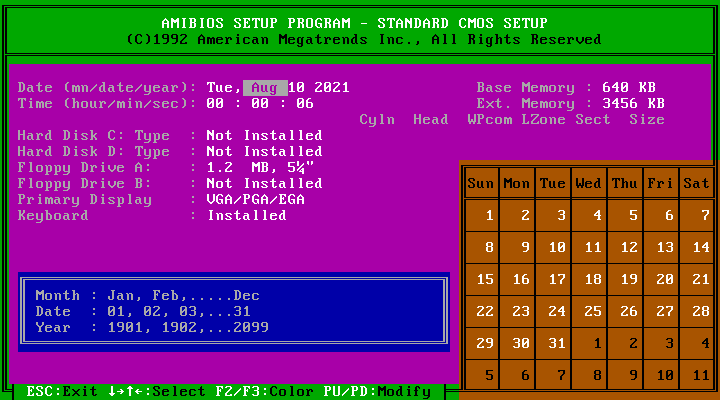Click F2/F3:Color in bottom bar
This screenshot has height=400, width=720.
pos(264,391)
